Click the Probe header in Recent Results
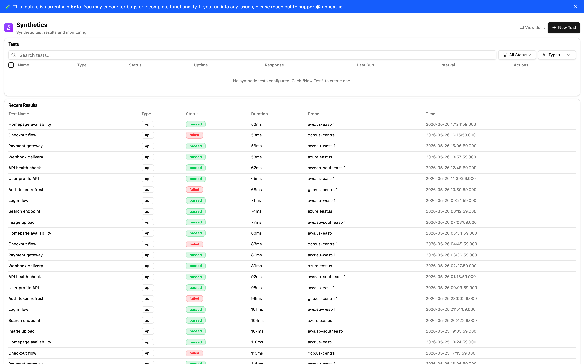Image resolution: width=588 pixels, height=364 pixels. 313,114
